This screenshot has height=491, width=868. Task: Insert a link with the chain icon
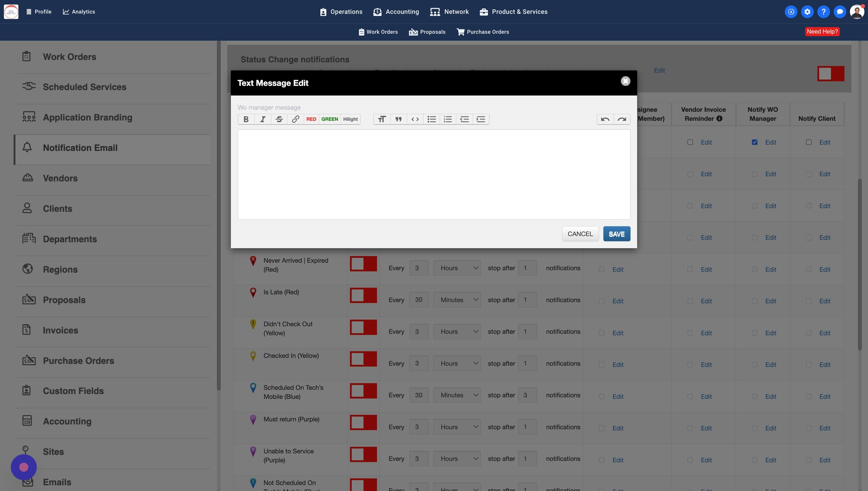[x=295, y=119]
